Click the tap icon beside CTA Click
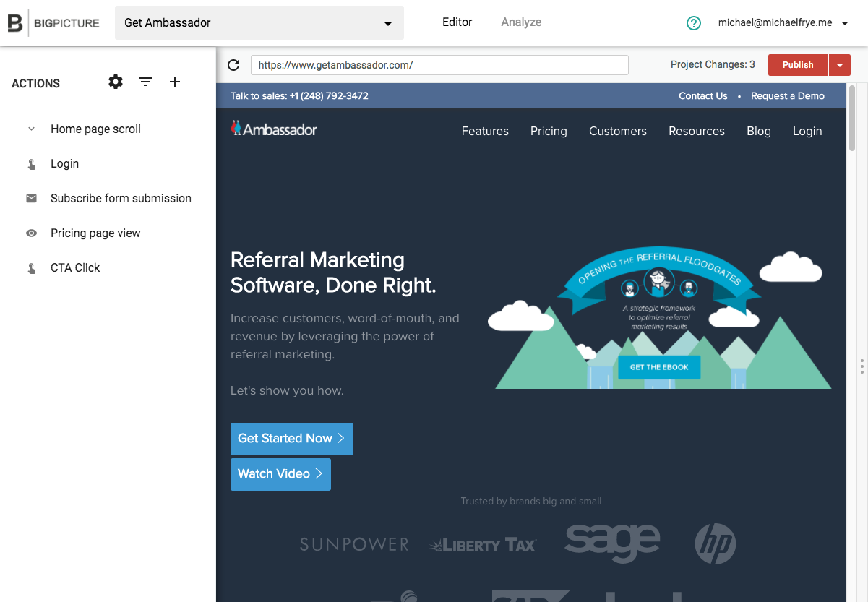Image resolution: width=868 pixels, height=602 pixels. (x=32, y=268)
